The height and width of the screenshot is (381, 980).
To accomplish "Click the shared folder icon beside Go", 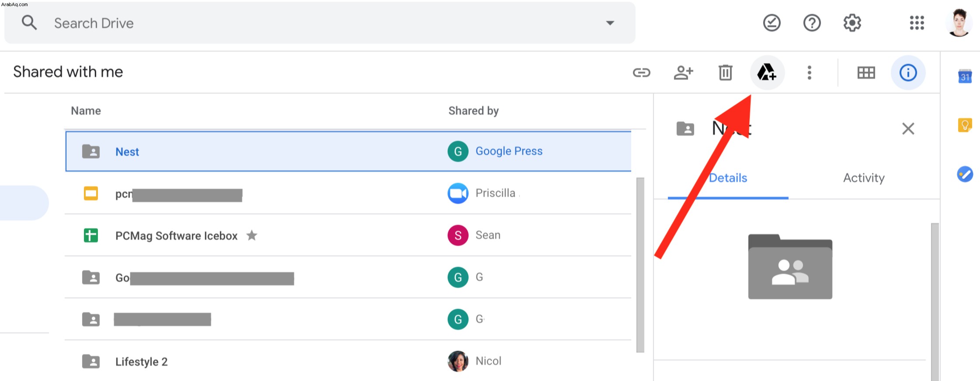I will point(91,277).
